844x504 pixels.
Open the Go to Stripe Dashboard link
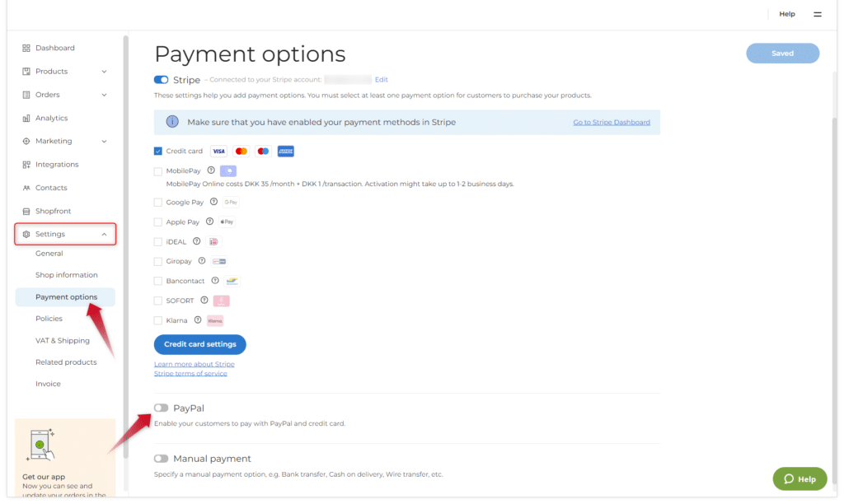tap(612, 122)
